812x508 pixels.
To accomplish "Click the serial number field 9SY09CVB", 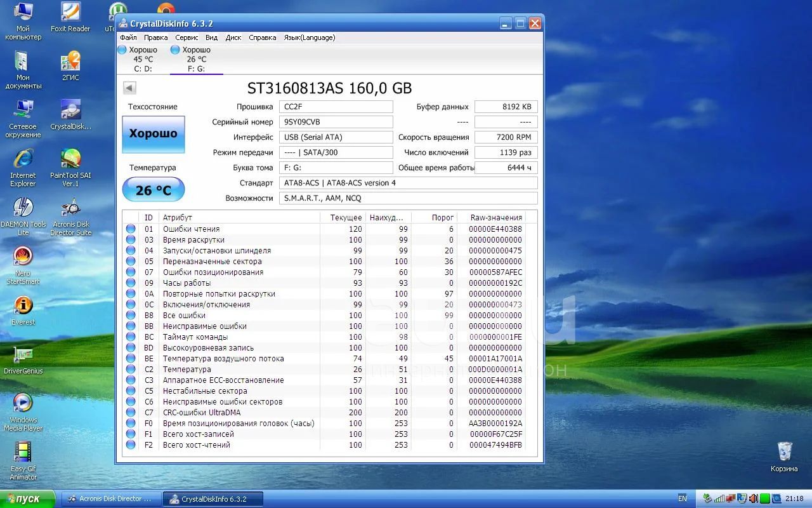I will (x=336, y=122).
